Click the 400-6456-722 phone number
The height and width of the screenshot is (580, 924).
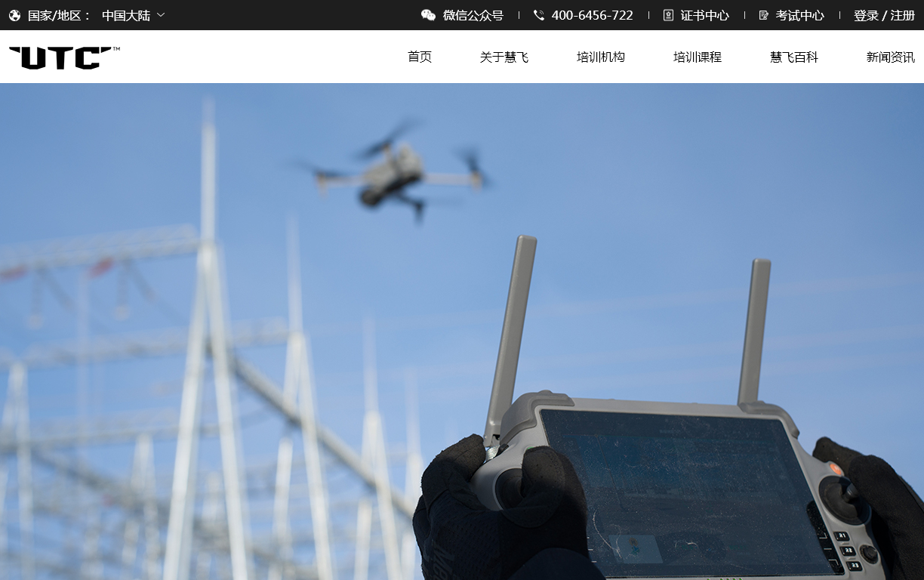coord(592,15)
